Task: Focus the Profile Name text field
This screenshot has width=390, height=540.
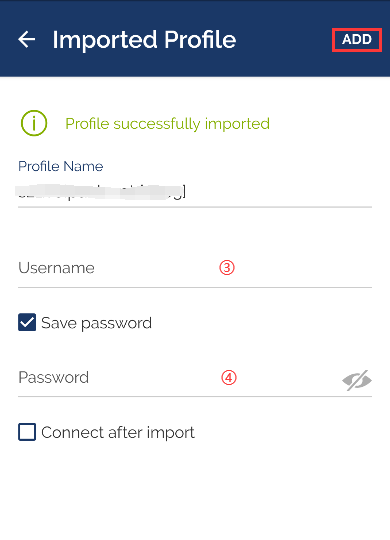Action: 195,193
